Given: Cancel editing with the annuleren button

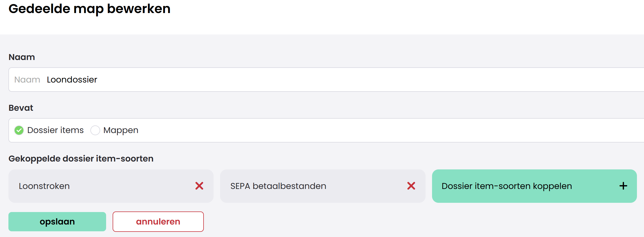Looking at the screenshot, I should click(x=158, y=222).
